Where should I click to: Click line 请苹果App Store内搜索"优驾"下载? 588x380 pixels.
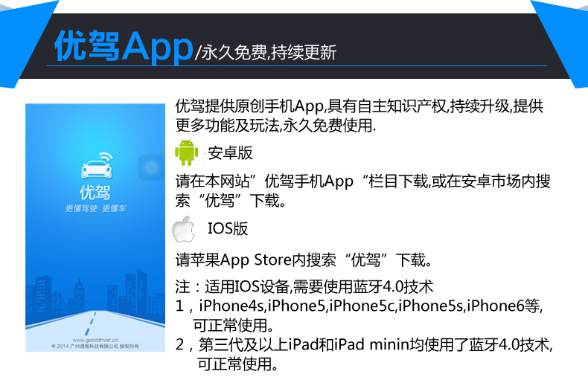[304, 260]
